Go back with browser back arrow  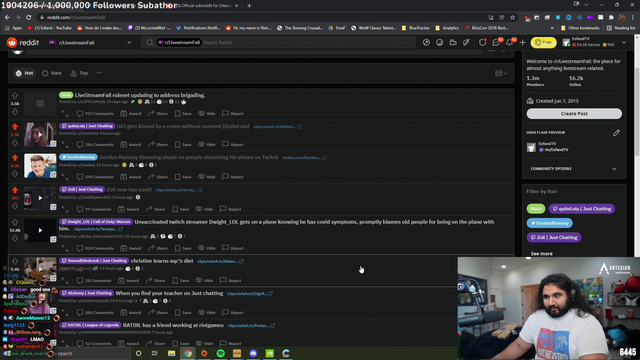[7, 17]
